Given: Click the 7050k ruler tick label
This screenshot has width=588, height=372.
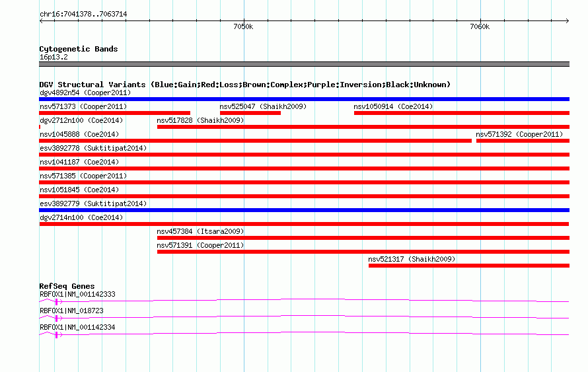Looking at the screenshot, I should tap(243, 26).
